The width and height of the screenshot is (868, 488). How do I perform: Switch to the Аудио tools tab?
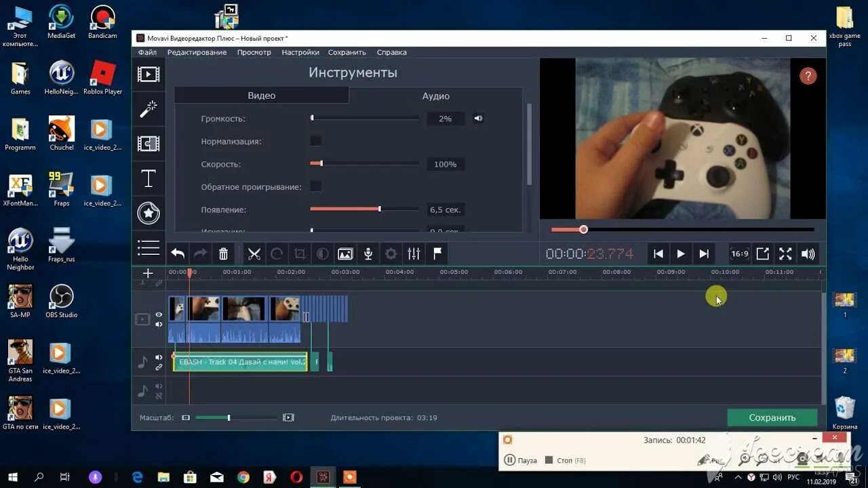(x=435, y=96)
